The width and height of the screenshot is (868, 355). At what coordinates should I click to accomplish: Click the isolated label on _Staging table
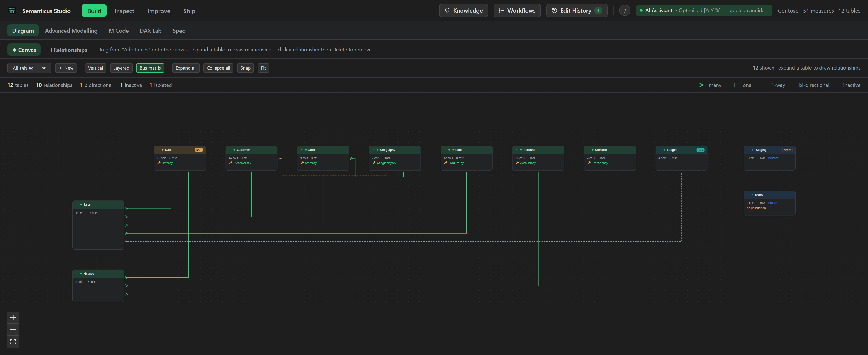773,158
